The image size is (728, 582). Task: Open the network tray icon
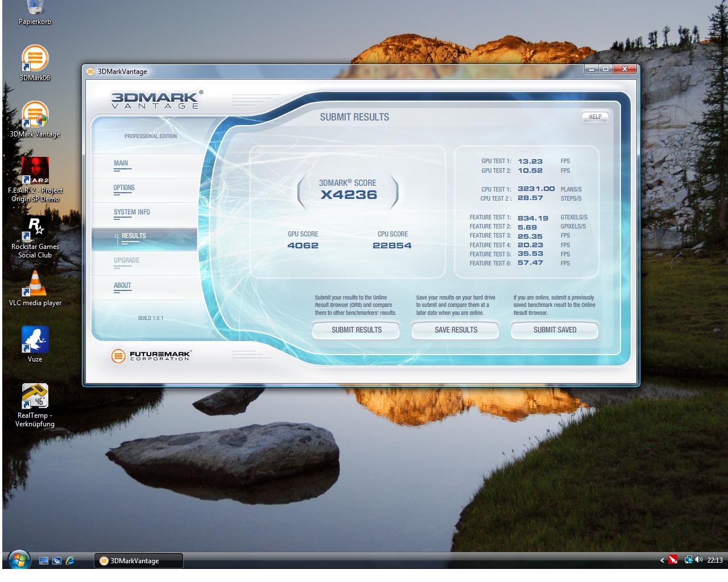(688, 560)
